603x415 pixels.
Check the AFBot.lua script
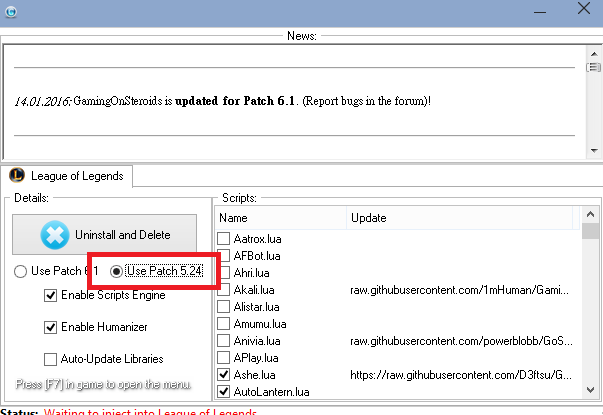point(223,255)
